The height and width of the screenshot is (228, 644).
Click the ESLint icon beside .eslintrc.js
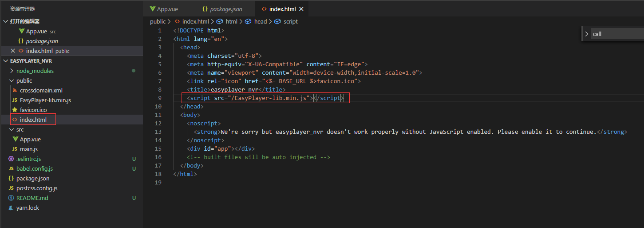click(x=11, y=159)
